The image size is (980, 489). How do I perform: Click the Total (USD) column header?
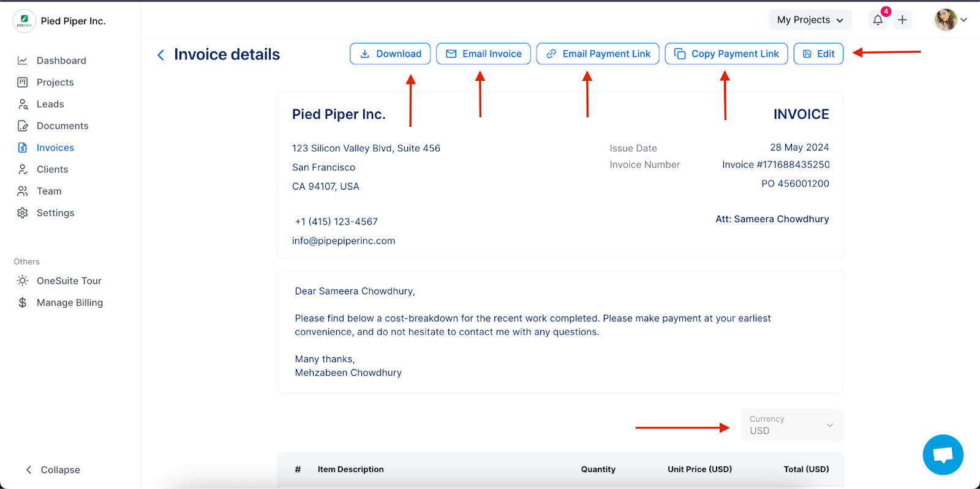pyautogui.click(x=806, y=469)
